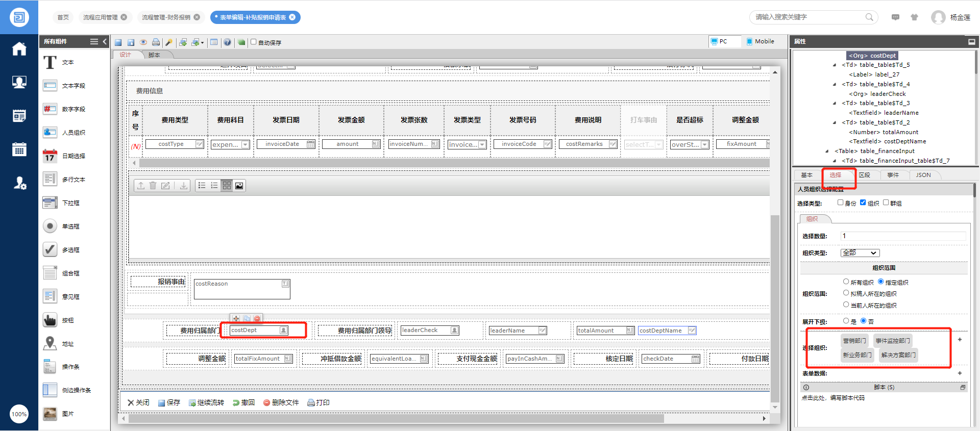Viewport: 980px width, 431px height.
Task: Switch to the 事件 properties tab
Action: [893, 175]
